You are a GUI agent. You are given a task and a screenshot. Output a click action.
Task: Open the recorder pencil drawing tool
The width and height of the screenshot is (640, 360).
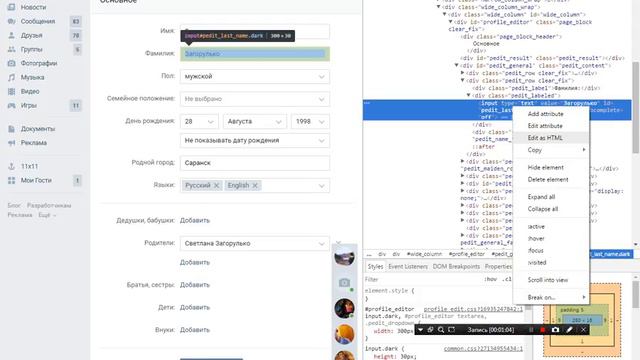click(569, 329)
